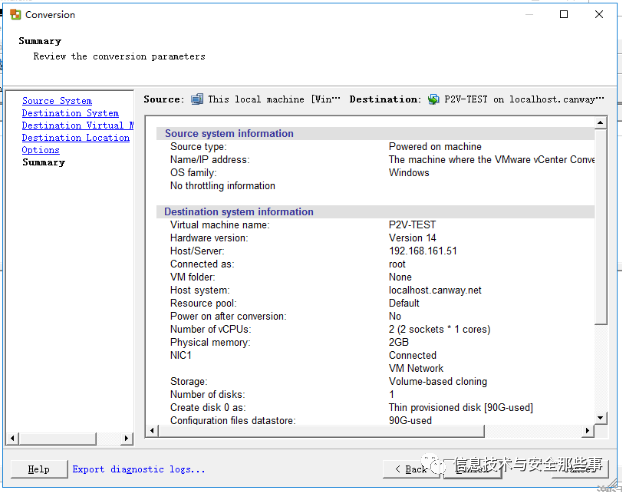Click the Powered on machine value
This screenshot has width=622, height=492.
(x=435, y=146)
